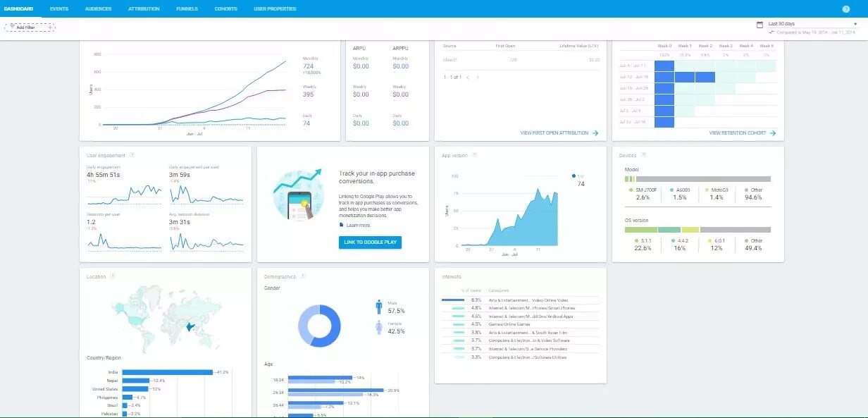Click the A6000 device model legend
Screen dimensions: 868x418
[679, 190]
